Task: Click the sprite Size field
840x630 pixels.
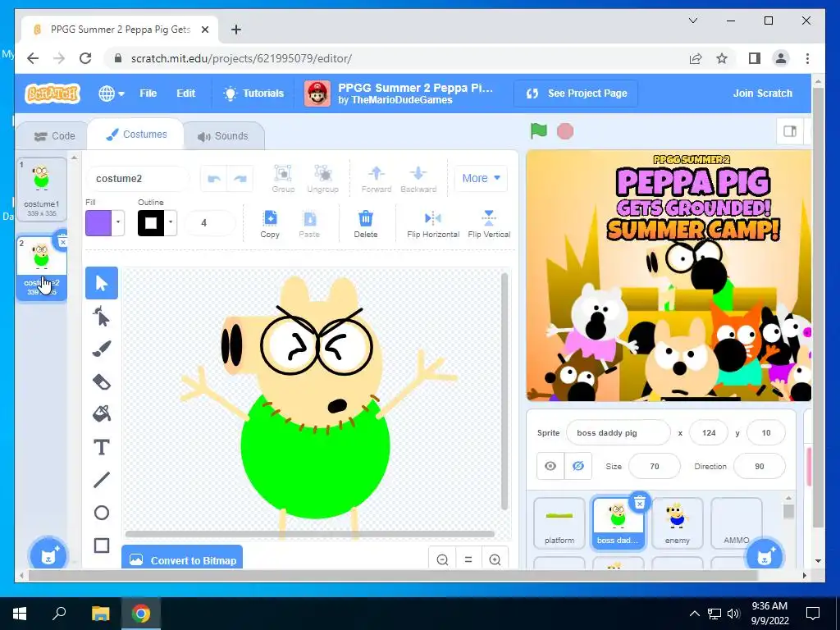Action: coord(654,466)
